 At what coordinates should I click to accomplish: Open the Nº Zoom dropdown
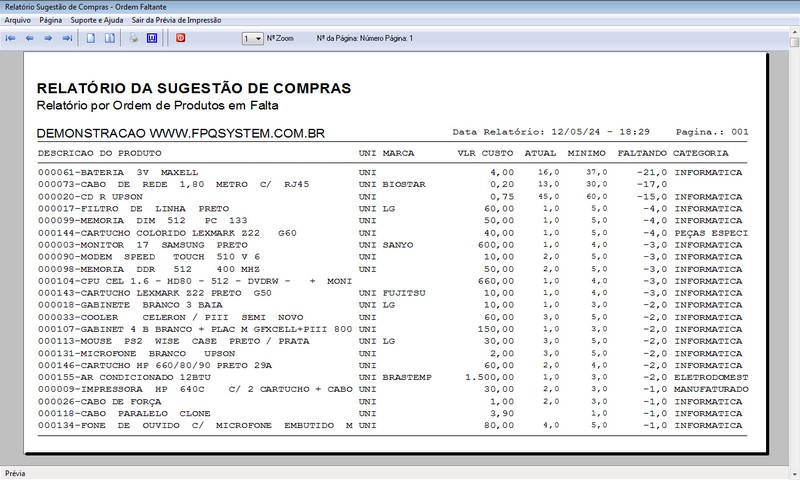coord(253,39)
